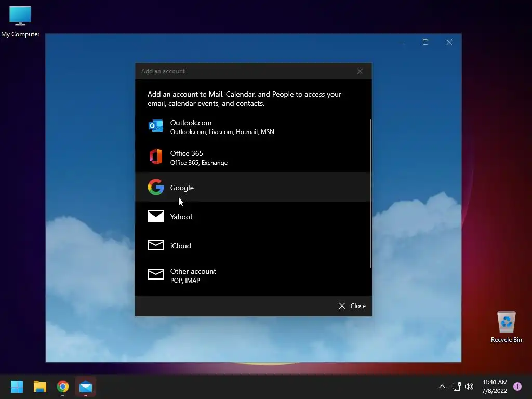Launch Google Chrome from the taskbar
Image resolution: width=532 pixels, height=399 pixels.
(63, 387)
